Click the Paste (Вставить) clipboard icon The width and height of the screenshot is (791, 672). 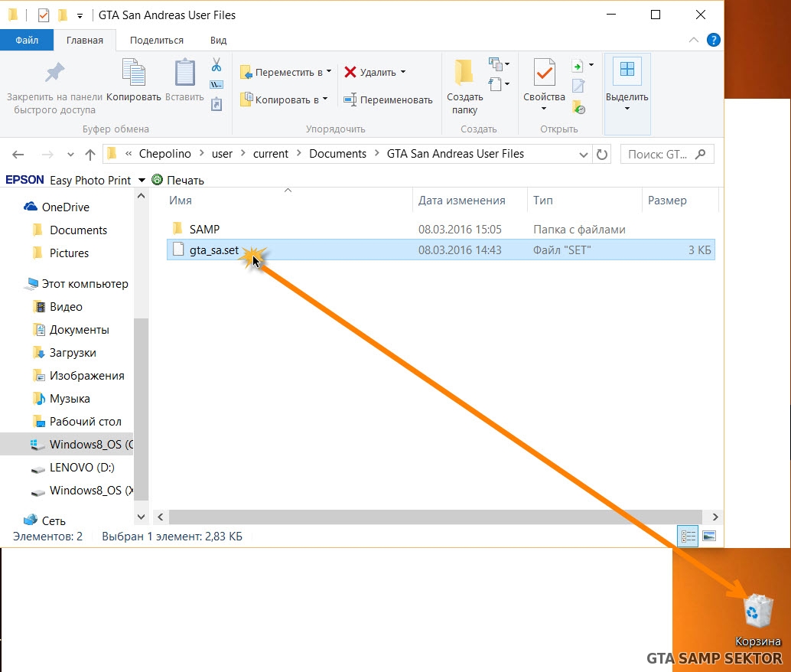click(184, 72)
